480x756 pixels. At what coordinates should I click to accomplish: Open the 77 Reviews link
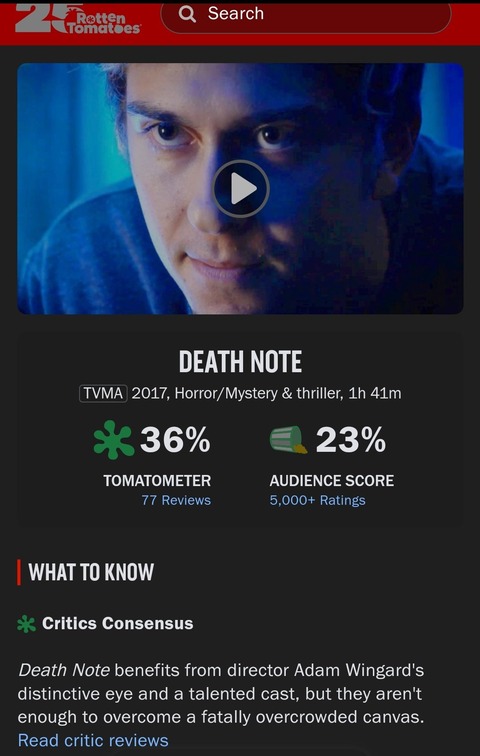pos(176,500)
